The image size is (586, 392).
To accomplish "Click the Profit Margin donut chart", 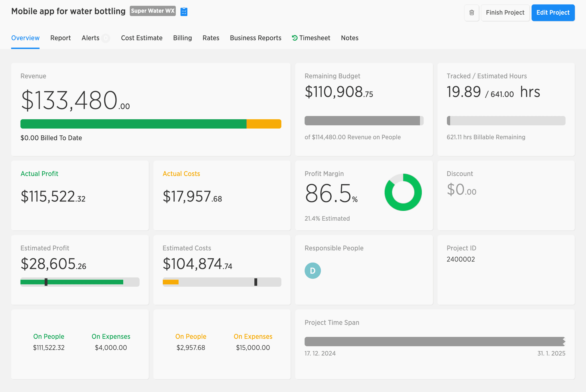I will [x=403, y=192].
